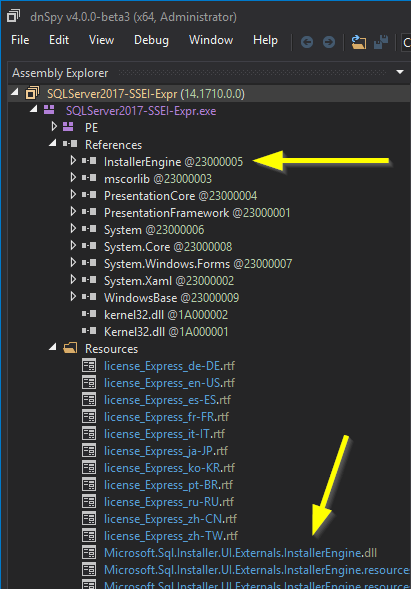Open license_Express_ru-RU.rtf resource
The image size is (411, 589).
point(169,502)
